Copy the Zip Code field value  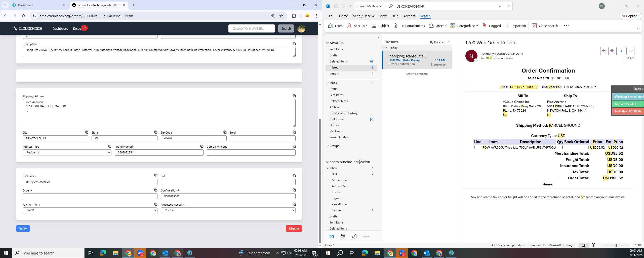click(x=225, y=132)
